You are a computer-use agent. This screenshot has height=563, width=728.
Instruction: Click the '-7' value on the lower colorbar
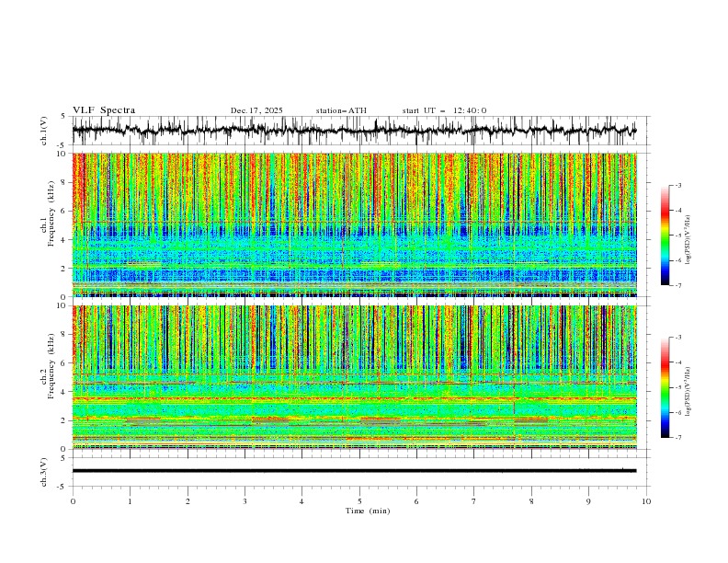(678, 438)
